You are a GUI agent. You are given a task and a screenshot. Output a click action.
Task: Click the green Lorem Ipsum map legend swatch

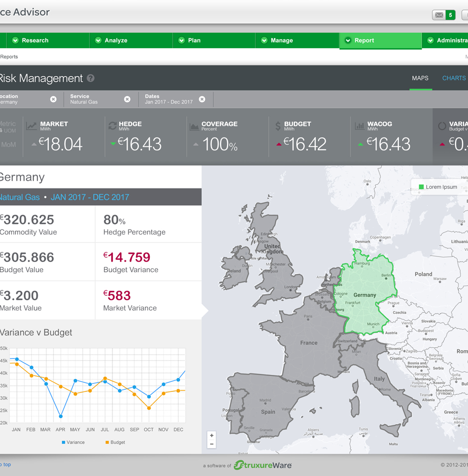tap(421, 187)
